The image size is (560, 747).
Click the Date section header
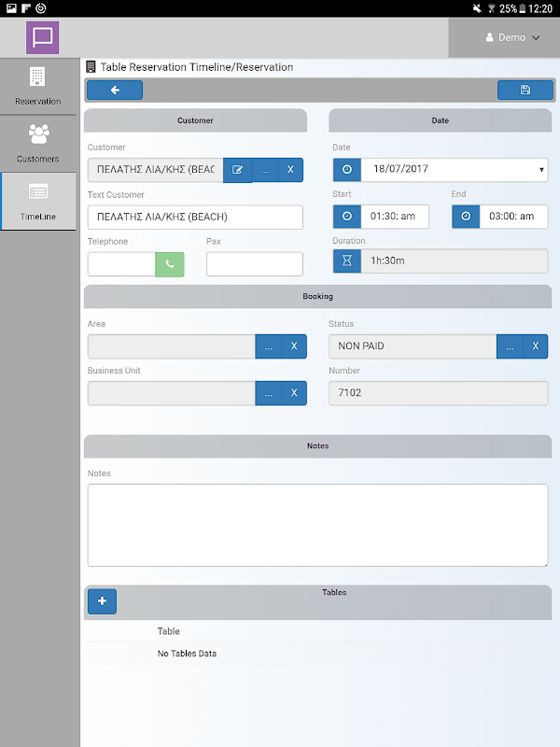tap(440, 120)
